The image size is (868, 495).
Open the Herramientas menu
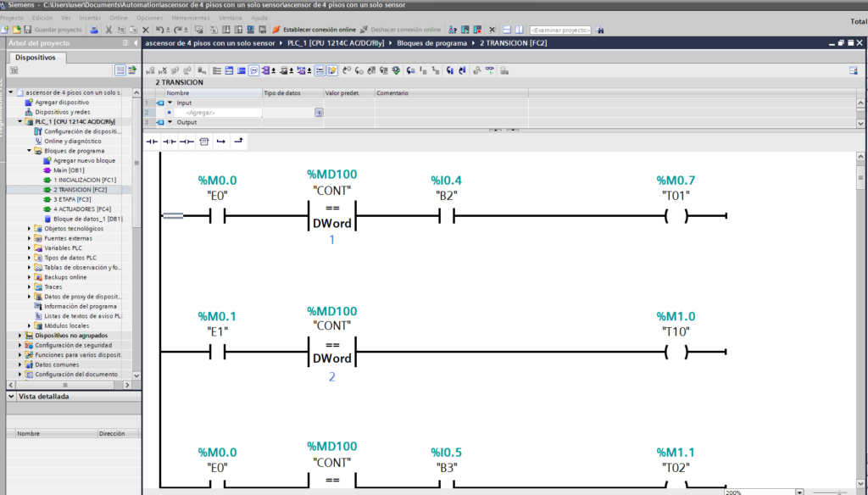click(x=190, y=17)
